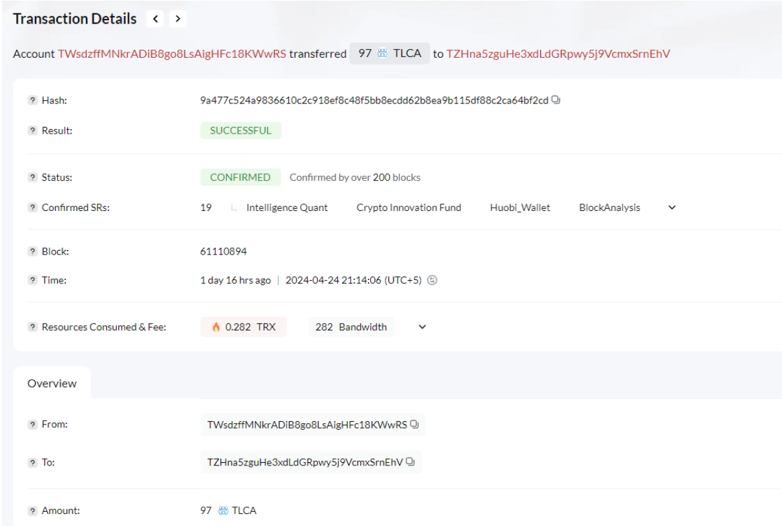The image size is (782, 532).
Task: Go to the previous transaction
Action: [156, 19]
